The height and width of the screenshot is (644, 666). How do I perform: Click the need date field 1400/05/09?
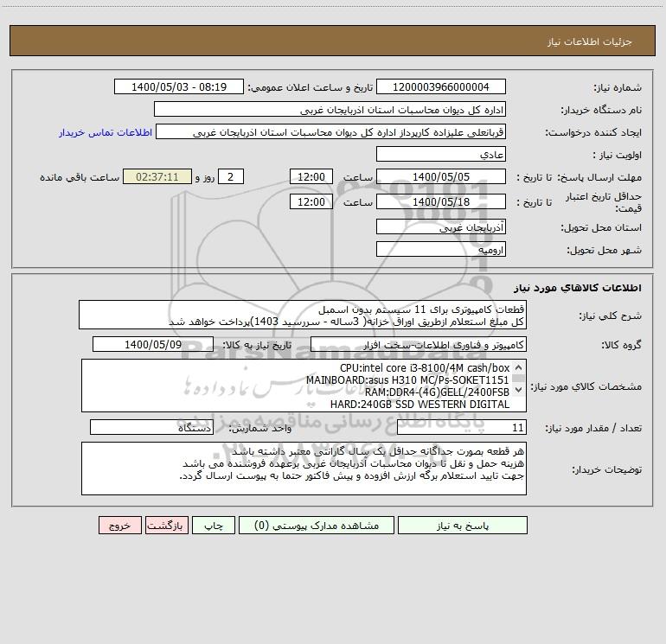point(153,345)
